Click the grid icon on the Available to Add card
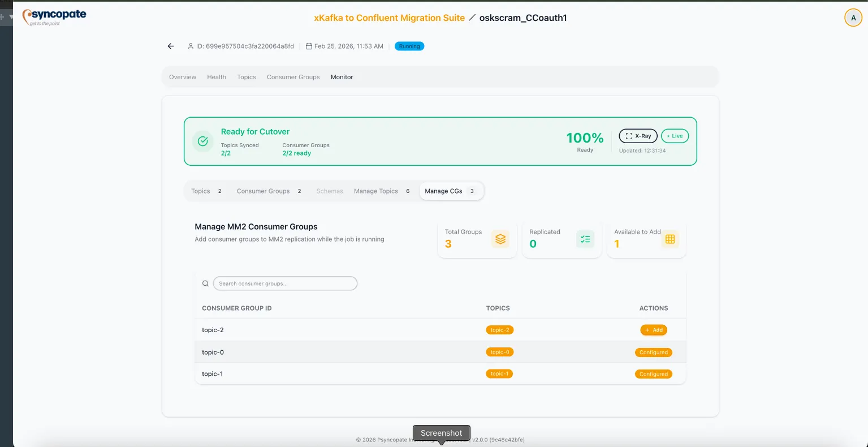The width and height of the screenshot is (868, 447). pyautogui.click(x=670, y=239)
